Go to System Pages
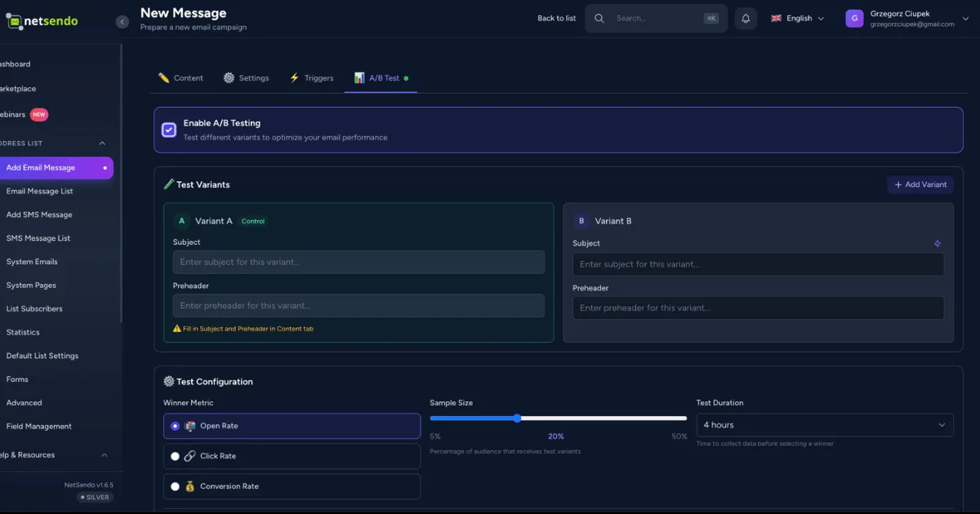Screen dimensions: 980x514 point(31,286)
